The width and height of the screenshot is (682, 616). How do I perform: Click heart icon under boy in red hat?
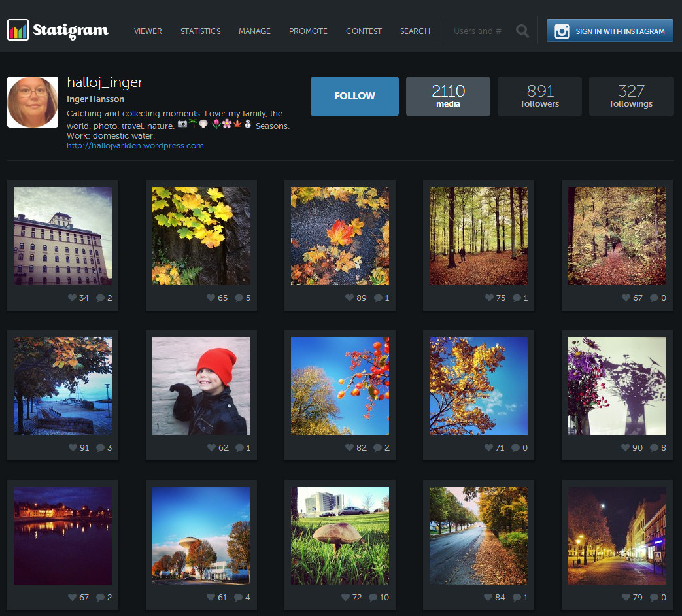tap(211, 448)
